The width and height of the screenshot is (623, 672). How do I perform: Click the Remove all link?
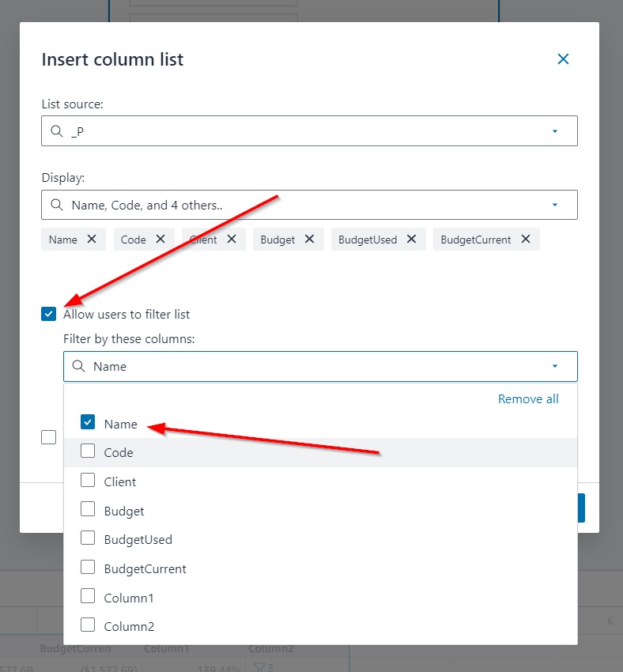click(528, 399)
